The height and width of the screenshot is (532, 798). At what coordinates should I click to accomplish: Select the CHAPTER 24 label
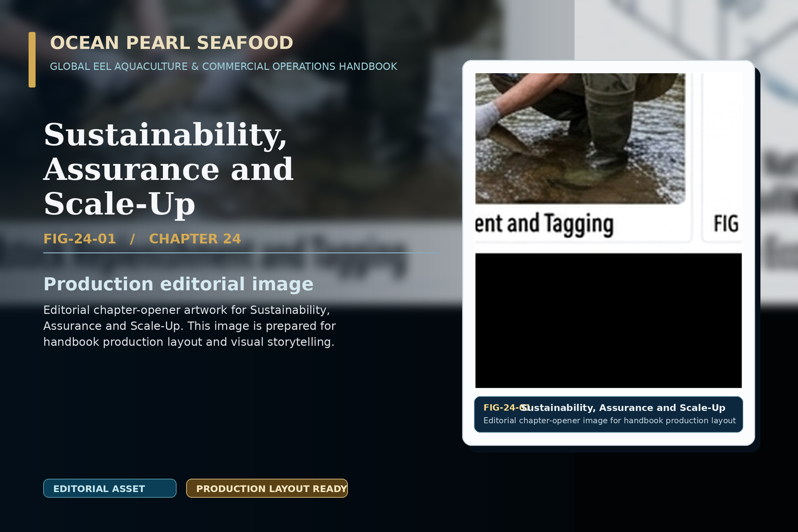click(195, 239)
